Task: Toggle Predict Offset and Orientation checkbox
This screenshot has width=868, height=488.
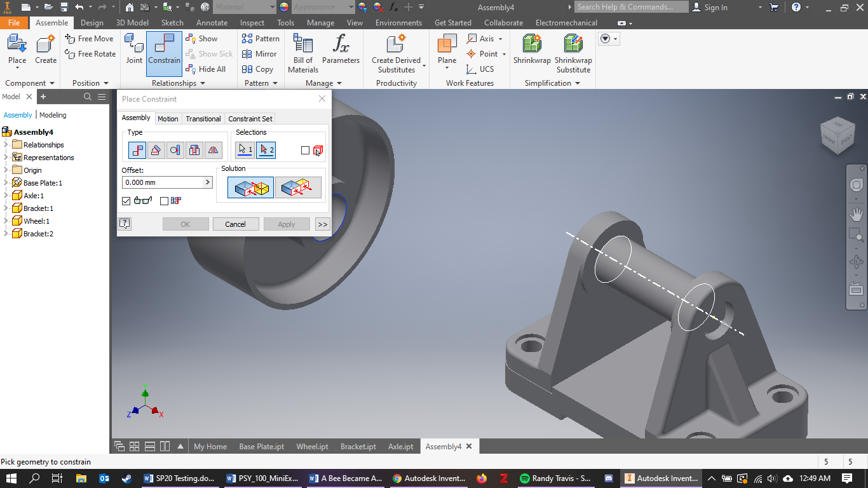Action: click(164, 201)
